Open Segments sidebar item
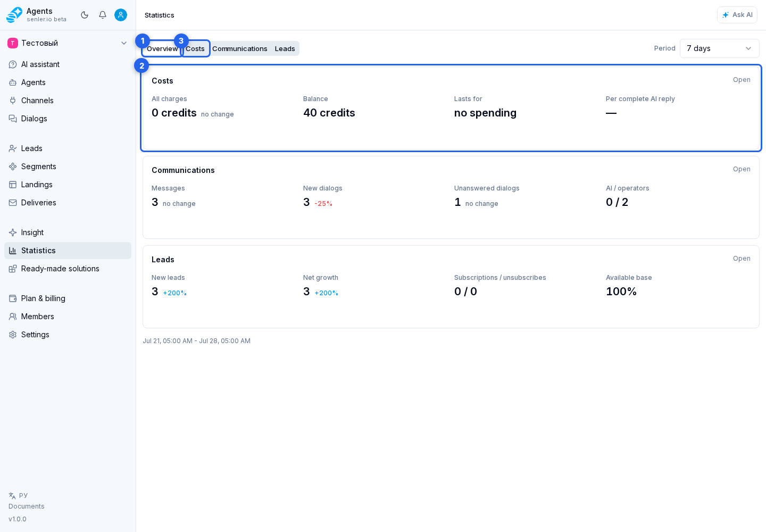 point(68,167)
